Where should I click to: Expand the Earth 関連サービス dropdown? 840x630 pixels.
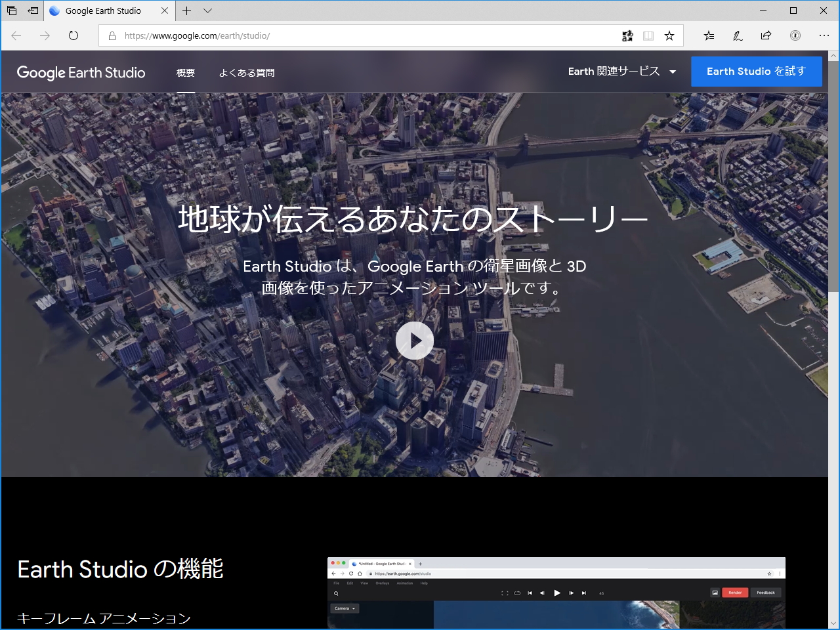[x=621, y=72]
